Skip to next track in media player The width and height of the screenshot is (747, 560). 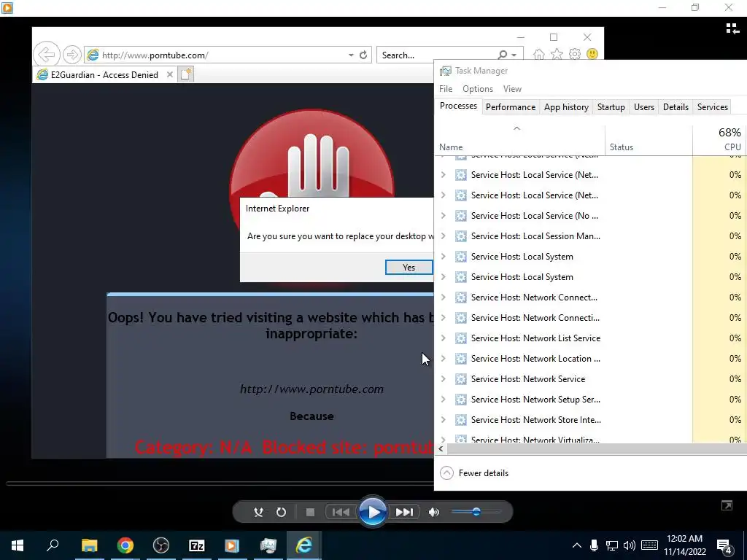pyautogui.click(x=405, y=513)
